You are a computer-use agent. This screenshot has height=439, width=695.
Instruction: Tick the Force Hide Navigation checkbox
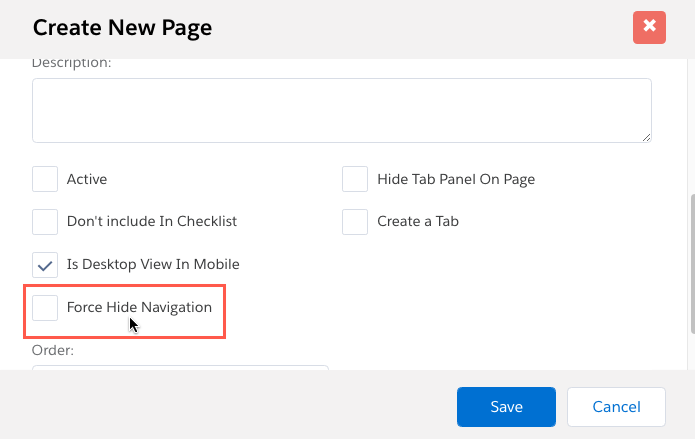click(45, 307)
